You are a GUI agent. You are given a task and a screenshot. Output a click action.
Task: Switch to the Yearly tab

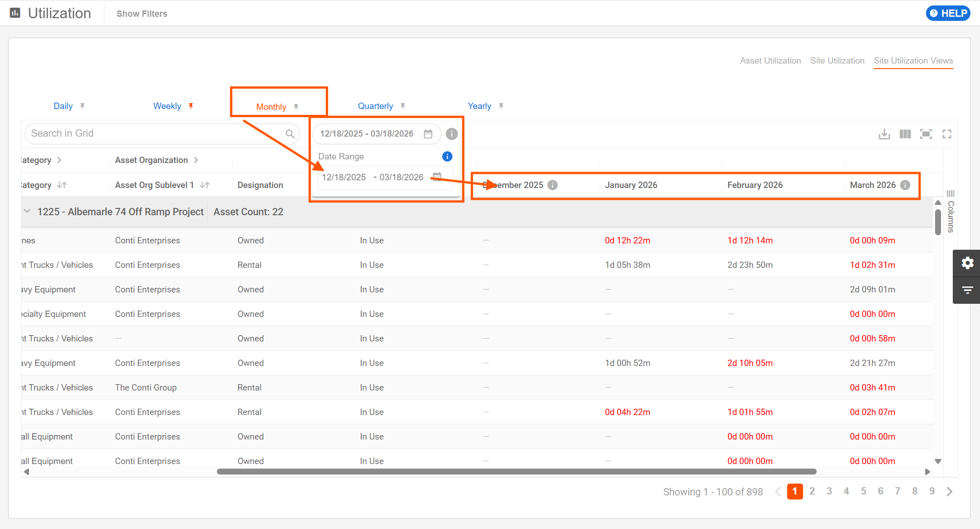(x=479, y=106)
